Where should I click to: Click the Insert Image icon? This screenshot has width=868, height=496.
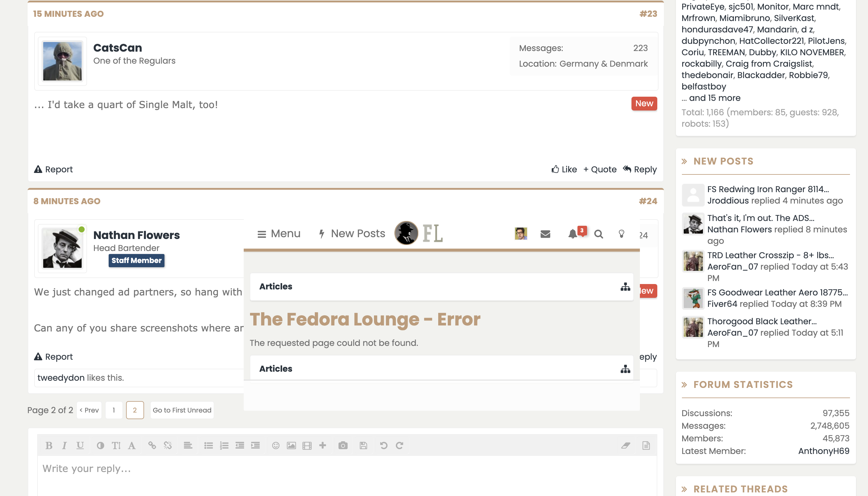[x=291, y=445]
